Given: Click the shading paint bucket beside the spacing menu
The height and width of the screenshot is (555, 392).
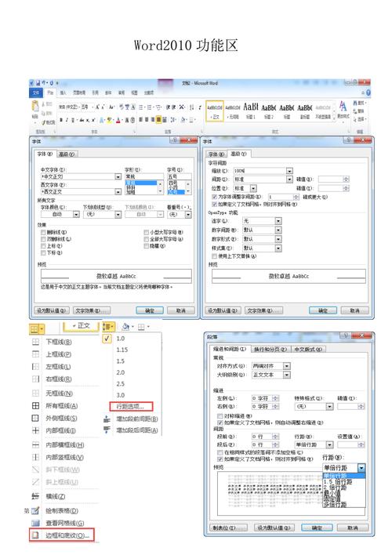Looking at the screenshot, I should pos(126,327).
